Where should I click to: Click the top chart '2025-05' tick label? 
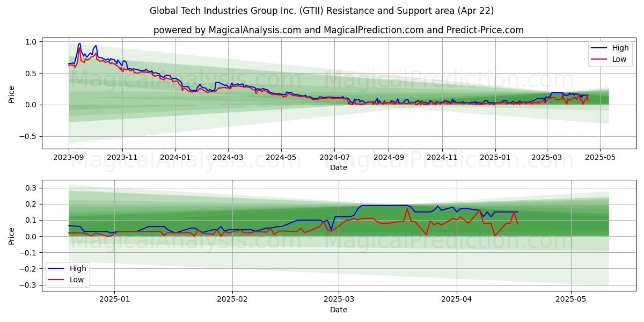click(x=600, y=158)
